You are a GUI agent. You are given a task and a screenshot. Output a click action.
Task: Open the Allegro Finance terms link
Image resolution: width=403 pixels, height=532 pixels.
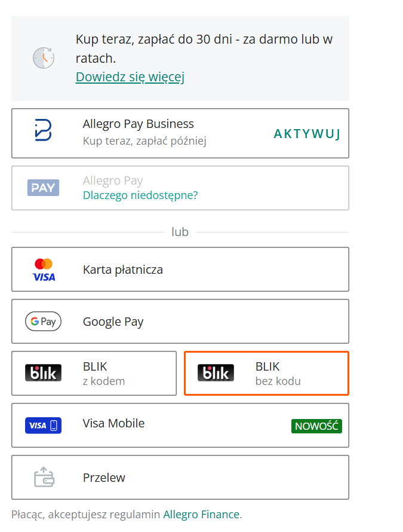pos(201,514)
